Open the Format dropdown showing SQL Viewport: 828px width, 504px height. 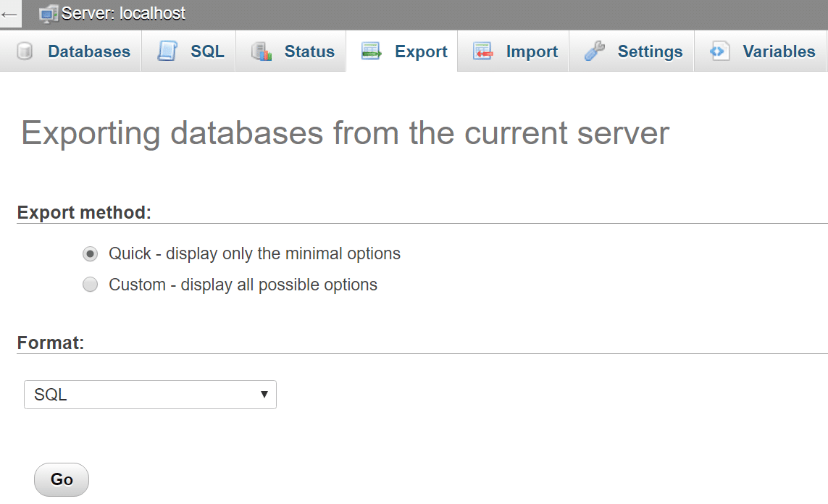(x=150, y=395)
